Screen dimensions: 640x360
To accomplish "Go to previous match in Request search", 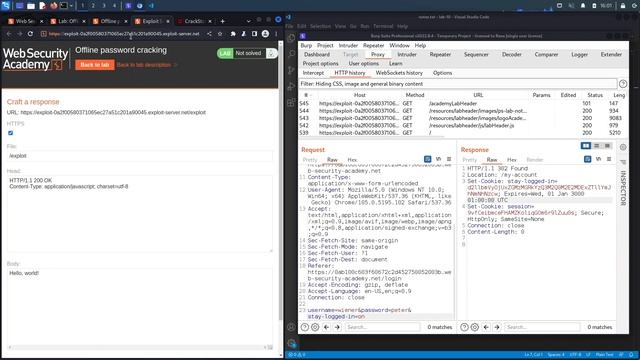I will coord(326,327).
